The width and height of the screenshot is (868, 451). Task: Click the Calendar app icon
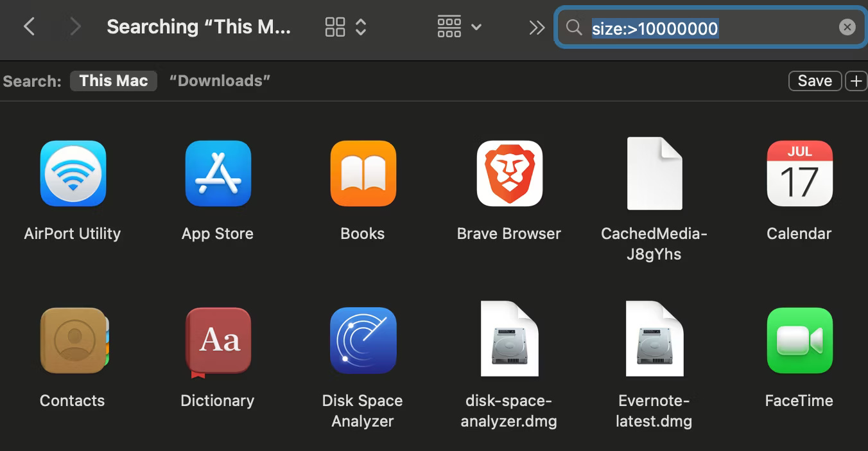coord(799,173)
